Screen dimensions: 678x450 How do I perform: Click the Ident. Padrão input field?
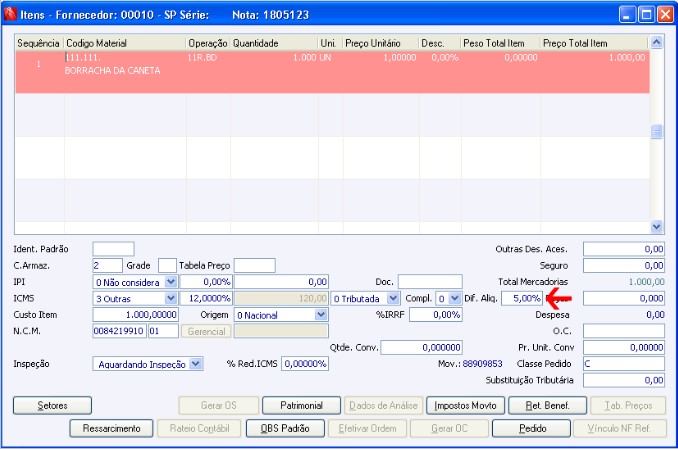(x=113, y=249)
